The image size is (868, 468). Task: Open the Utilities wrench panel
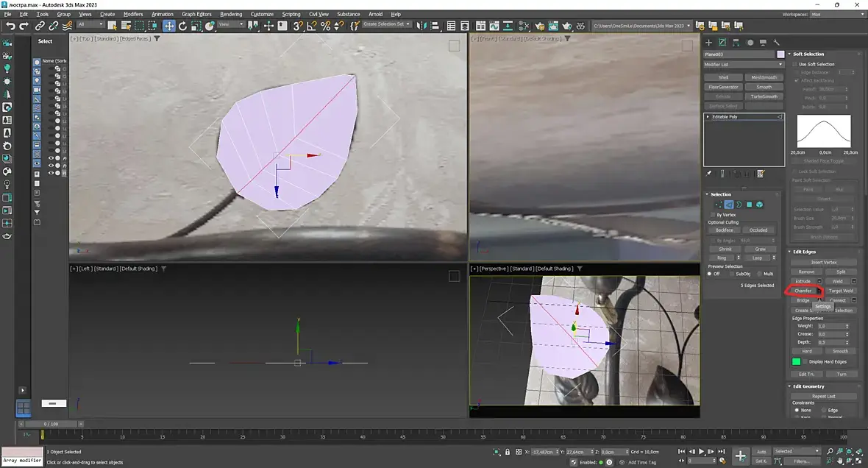(x=776, y=42)
